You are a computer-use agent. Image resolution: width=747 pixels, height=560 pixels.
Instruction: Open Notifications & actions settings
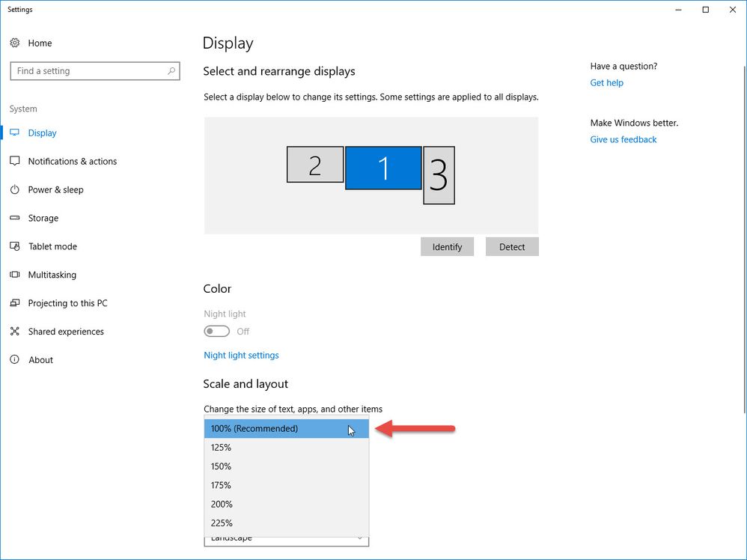73,161
